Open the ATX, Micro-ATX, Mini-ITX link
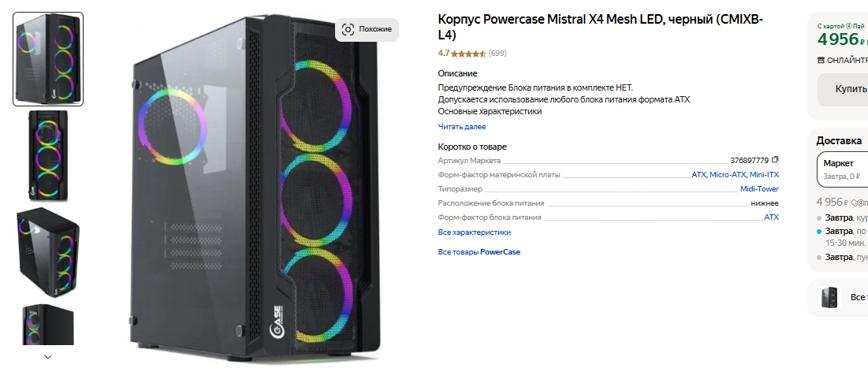The width and height of the screenshot is (868, 368). [x=735, y=175]
